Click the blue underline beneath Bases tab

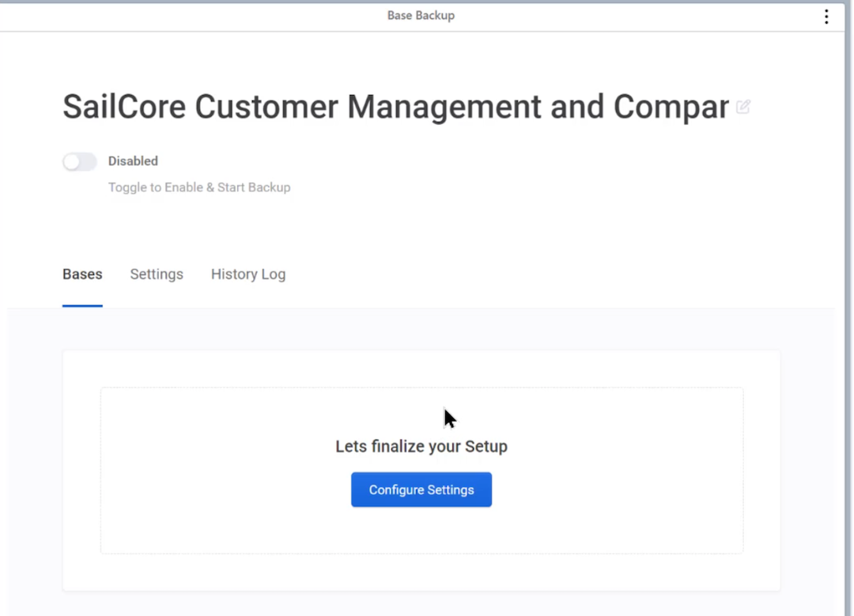pos(82,305)
